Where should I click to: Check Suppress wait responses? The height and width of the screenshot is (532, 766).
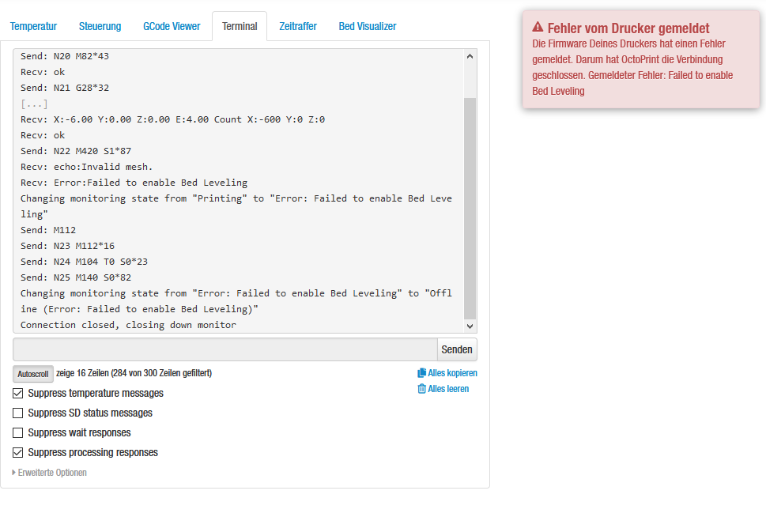click(17, 433)
